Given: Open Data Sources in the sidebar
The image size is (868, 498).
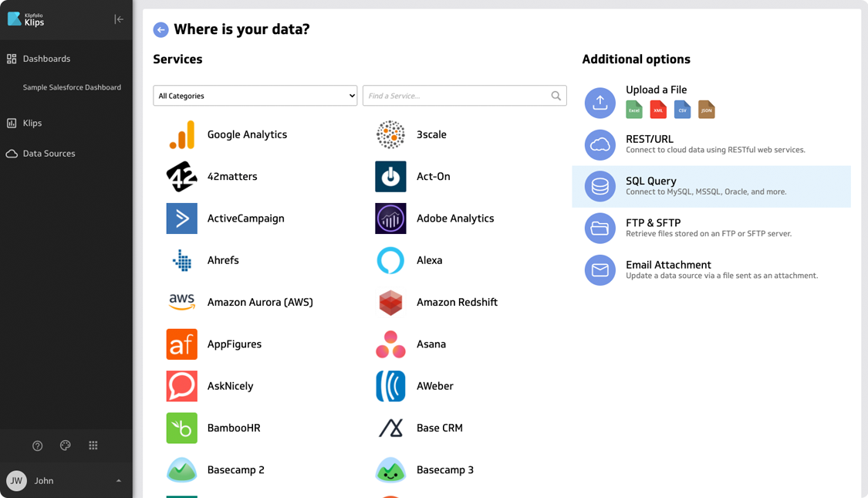Looking at the screenshot, I should [x=49, y=154].
